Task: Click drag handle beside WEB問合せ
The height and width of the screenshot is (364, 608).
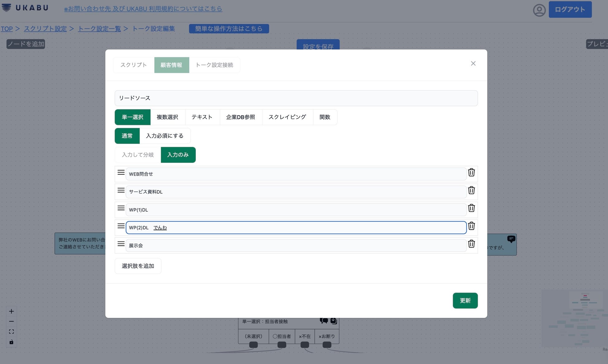Action: point(121,172)
